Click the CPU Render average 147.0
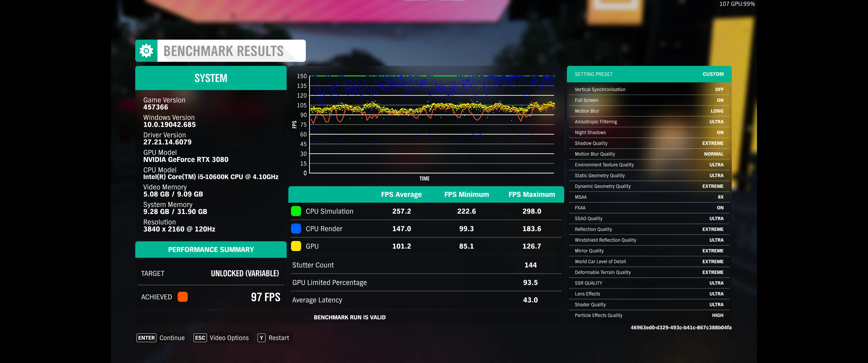Image resolution: width=868 pixels, height=363 pixels. click(x=402, y=229)
